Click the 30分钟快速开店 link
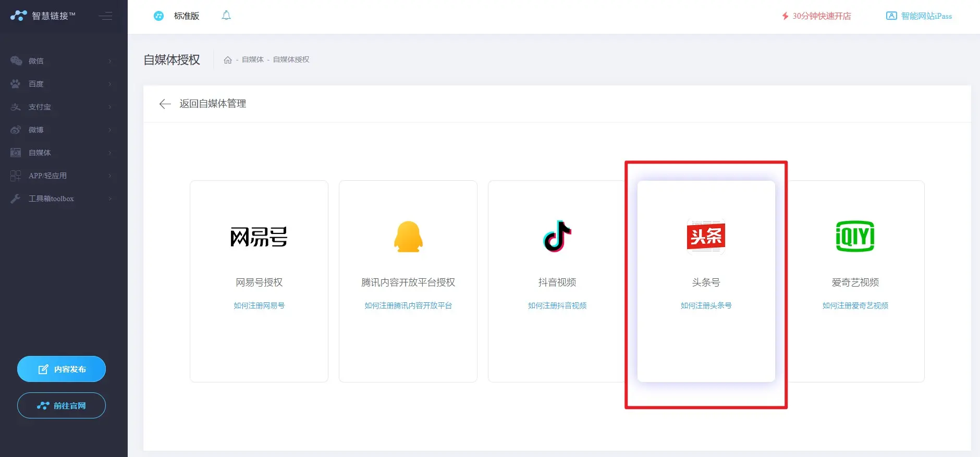Image resolution: width=980 pixels, height=457 pixels. [x=822, y=16]
